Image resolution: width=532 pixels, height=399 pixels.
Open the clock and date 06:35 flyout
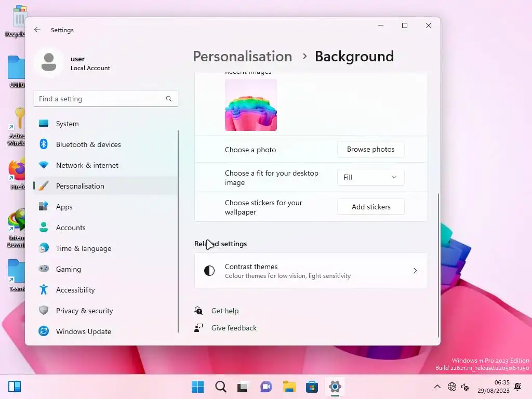click(x=494, y=387)
